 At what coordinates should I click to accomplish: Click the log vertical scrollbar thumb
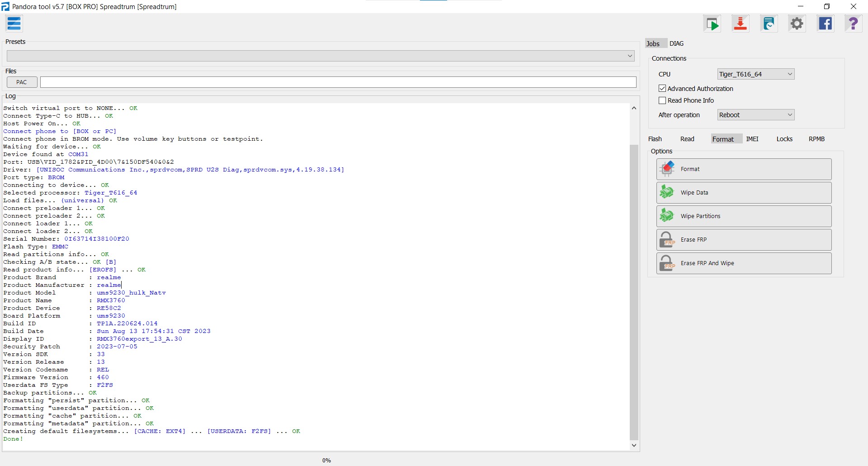pyautogui.click(x=634, y=292)
